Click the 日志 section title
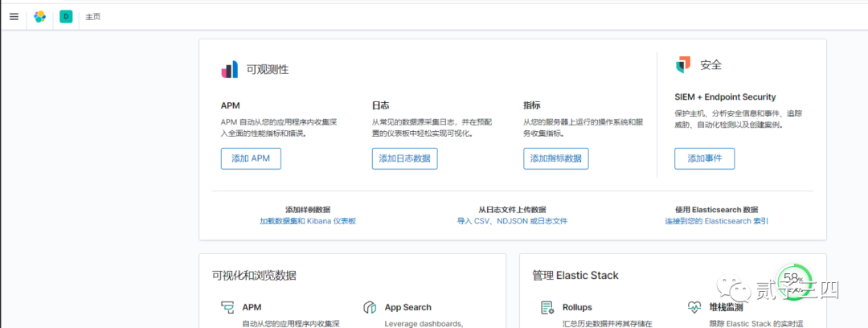This screenshot has width=868, height=328. (x=381, y=105)
